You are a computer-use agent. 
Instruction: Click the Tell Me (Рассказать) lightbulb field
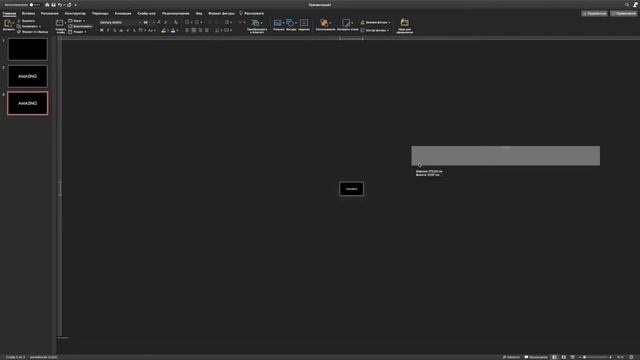[x=251, y=13]
